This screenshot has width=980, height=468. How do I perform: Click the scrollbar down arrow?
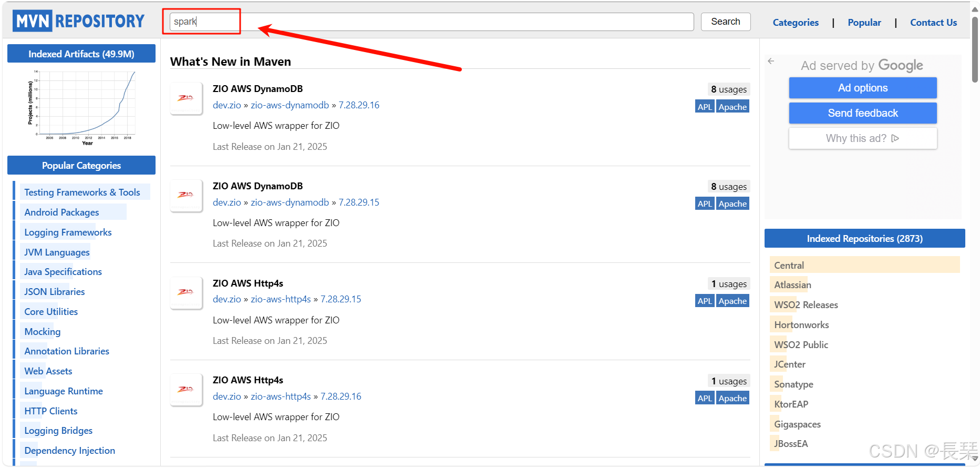pos(975,459)
